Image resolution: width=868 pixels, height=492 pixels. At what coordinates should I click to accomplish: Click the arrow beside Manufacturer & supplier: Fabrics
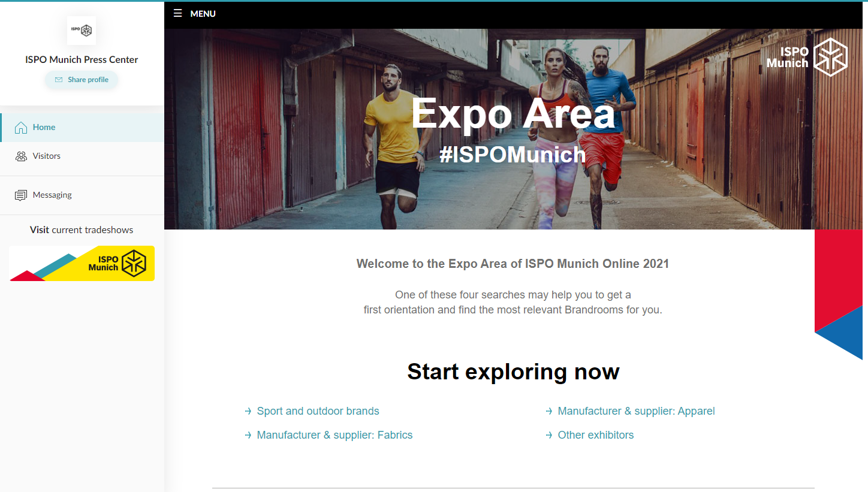click(248, 434)
